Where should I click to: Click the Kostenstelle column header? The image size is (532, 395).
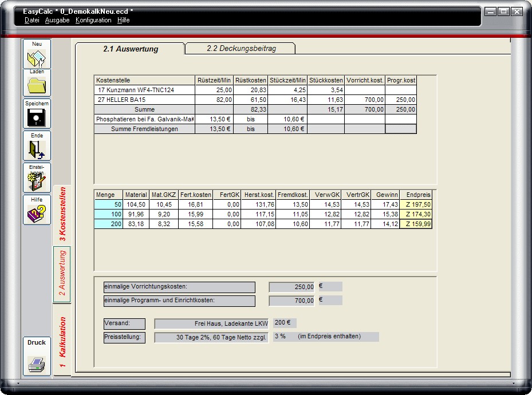point(144,80)
